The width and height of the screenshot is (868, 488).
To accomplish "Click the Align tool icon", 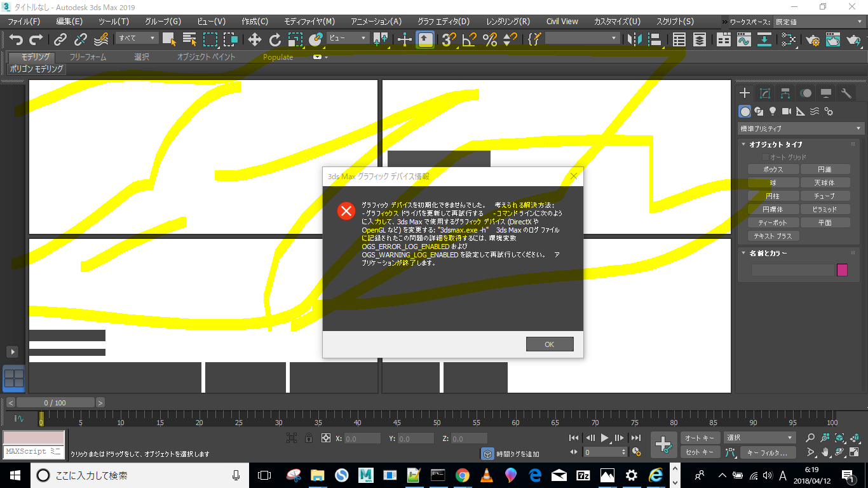I will (x=654, y=39).
